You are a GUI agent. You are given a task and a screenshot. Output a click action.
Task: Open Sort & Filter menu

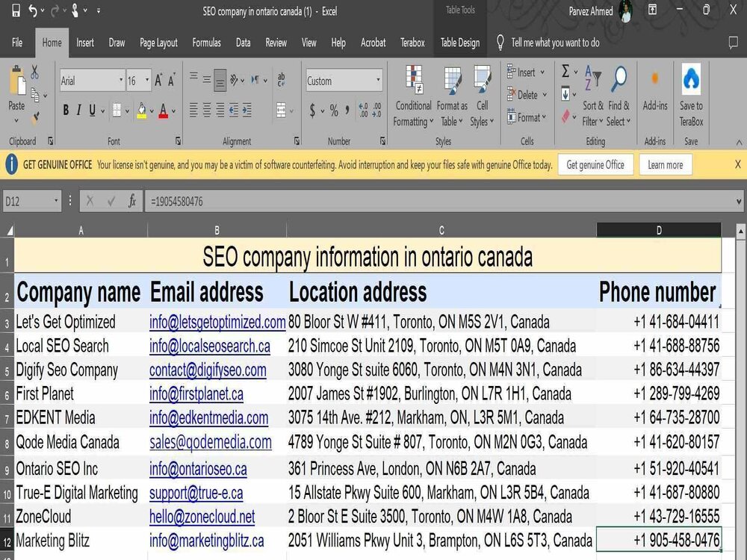click(x=592, y=96)
